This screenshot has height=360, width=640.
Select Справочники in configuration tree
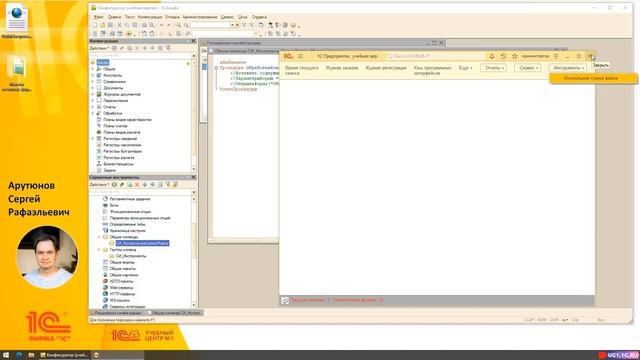(x=114, y=82)
